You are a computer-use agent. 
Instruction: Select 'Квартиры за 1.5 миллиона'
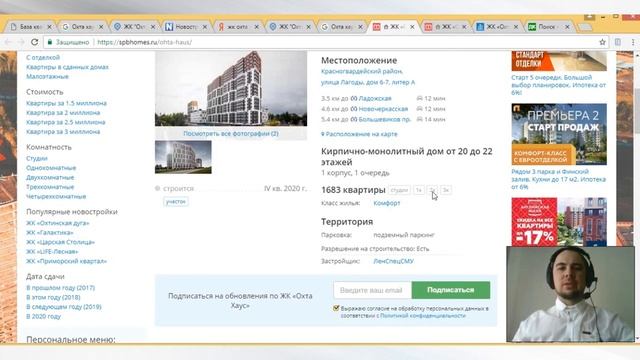(x=66, y=103)
